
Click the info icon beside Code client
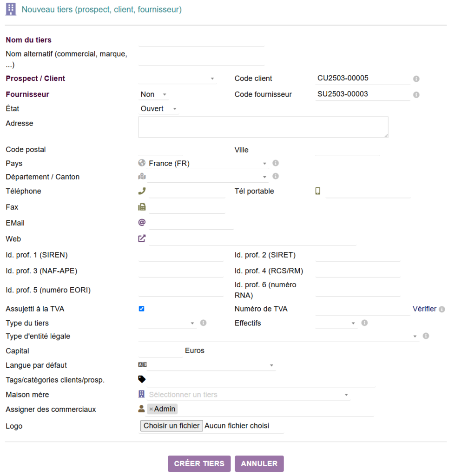coord(416,79)
